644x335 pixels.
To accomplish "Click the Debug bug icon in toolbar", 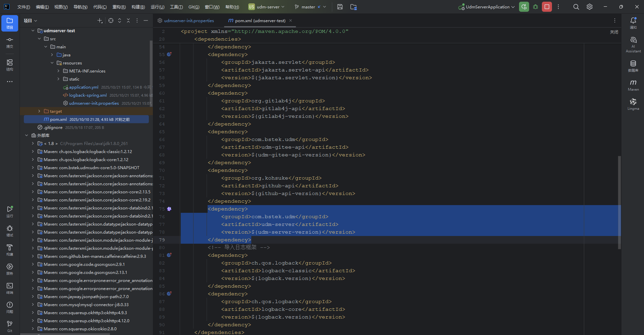I will tap(535, 7).
